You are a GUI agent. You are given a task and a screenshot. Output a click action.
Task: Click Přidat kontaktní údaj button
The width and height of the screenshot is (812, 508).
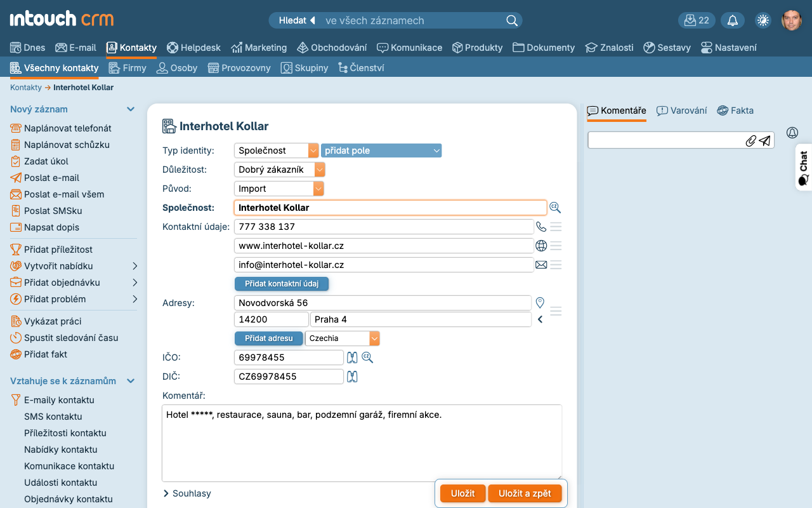click(x=282, y=283)
